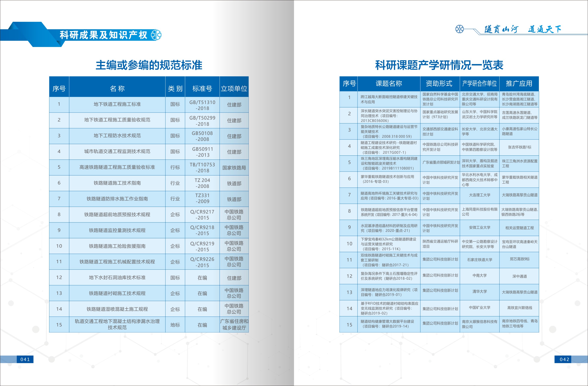Click the 立项单位 column header
The image size is (588, 386).
point(234,88)
